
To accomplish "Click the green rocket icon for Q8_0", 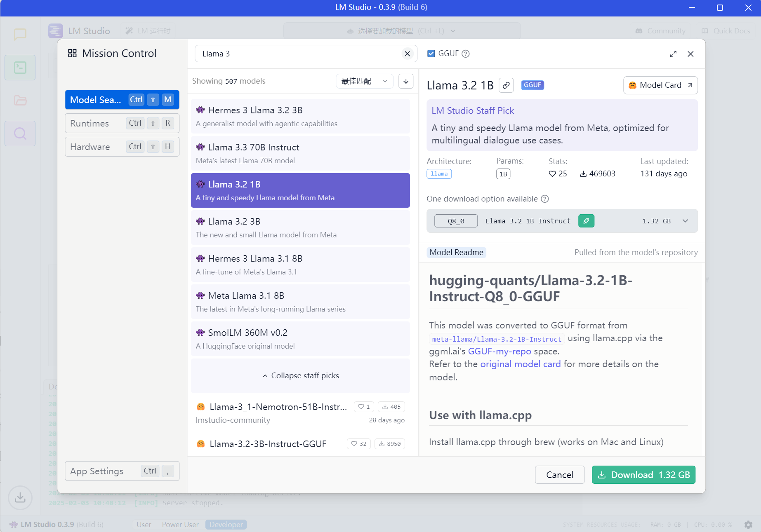I will click(x=586, y=221).
